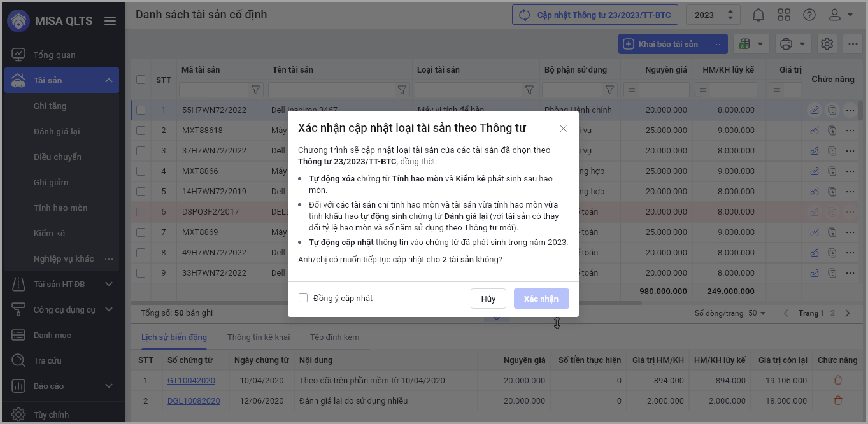Close the confirmation dialog with X
The width and height of the screenshot is (868, 424).
pyautogui.click(x=563, y=129)
